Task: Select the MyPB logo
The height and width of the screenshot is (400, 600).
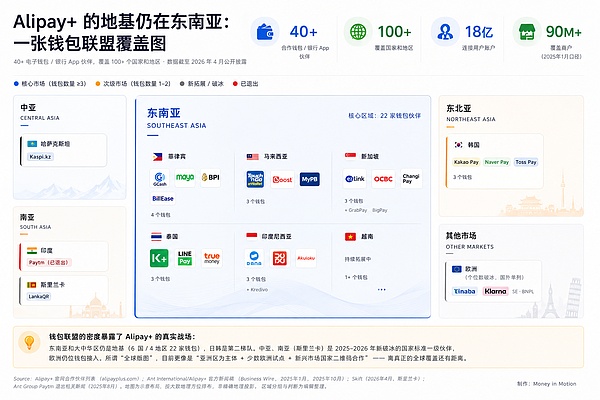Action: [310, 179]
